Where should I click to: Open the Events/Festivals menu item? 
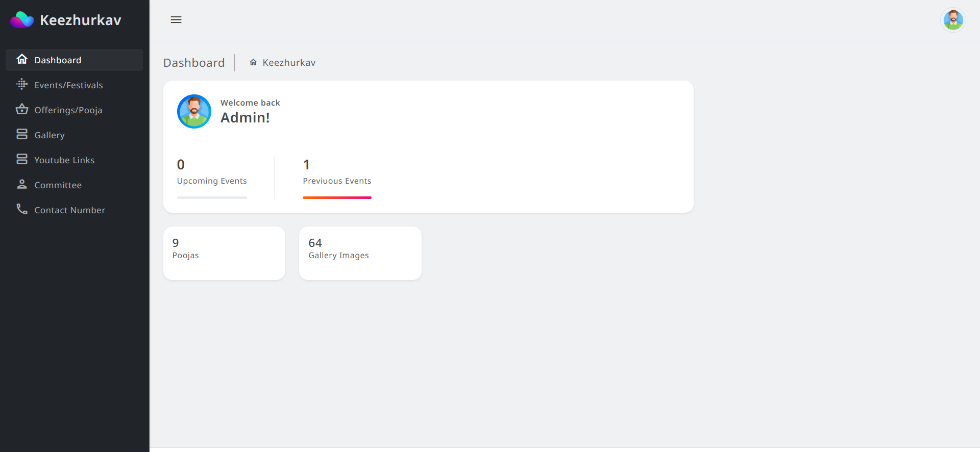point(68,85)
